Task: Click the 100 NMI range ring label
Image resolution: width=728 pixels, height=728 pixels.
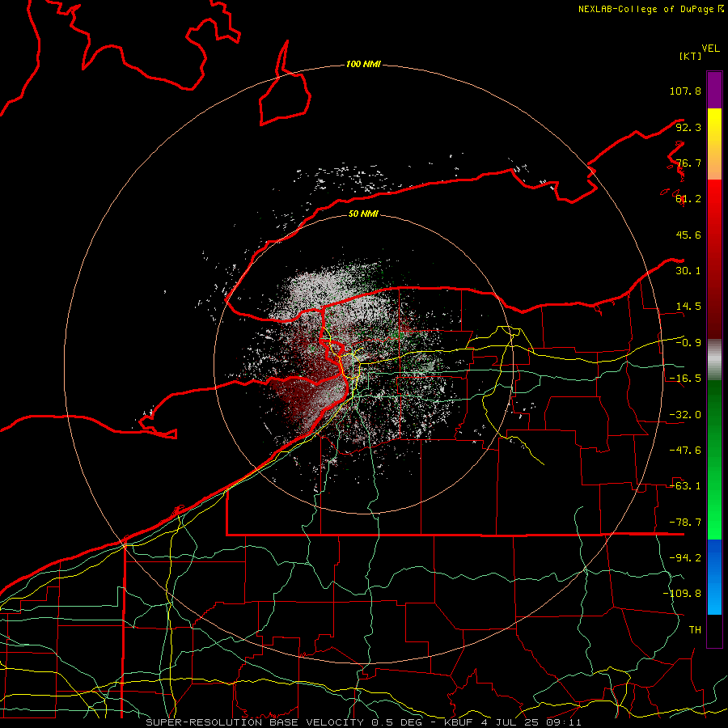Action: 363,64
